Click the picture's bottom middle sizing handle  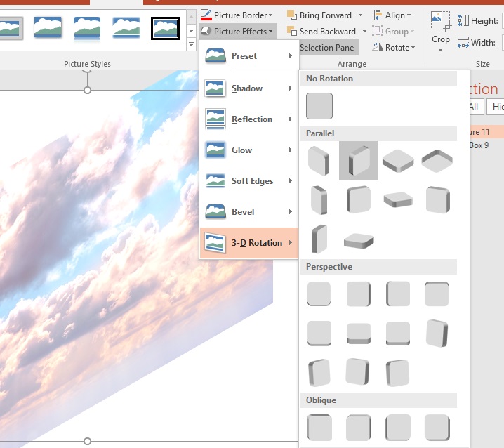click(x=87, y=441)
